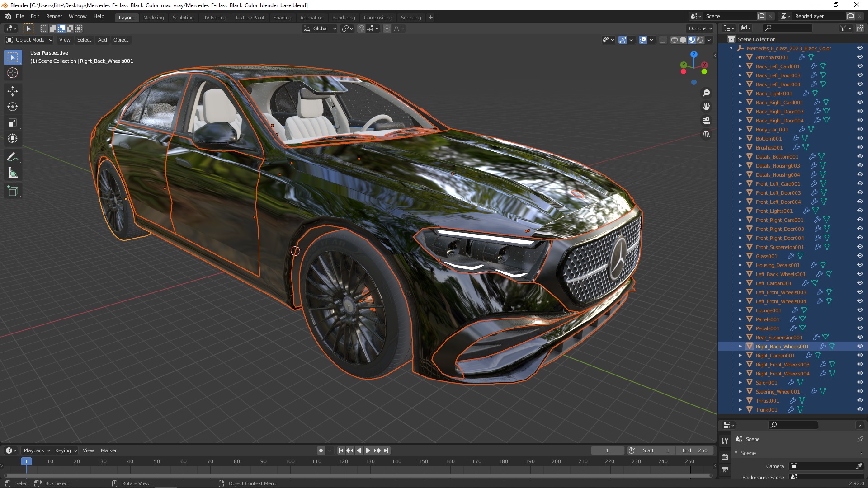Screen dimensions: 868x488
Task: Open viewport Object menu
Action: coord(121,40)
